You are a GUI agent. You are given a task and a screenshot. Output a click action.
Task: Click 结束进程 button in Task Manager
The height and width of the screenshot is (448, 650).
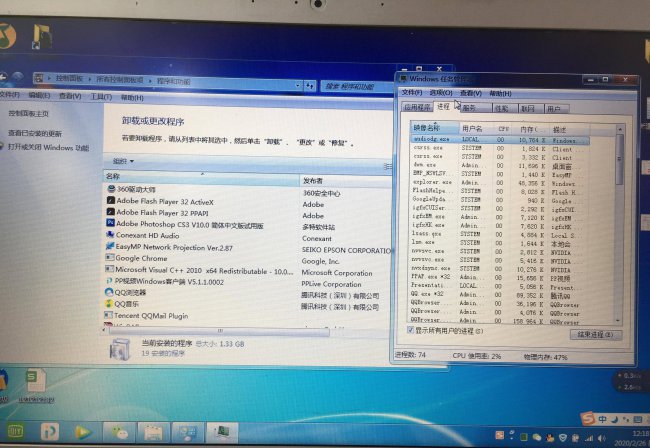tap(595, 334)
